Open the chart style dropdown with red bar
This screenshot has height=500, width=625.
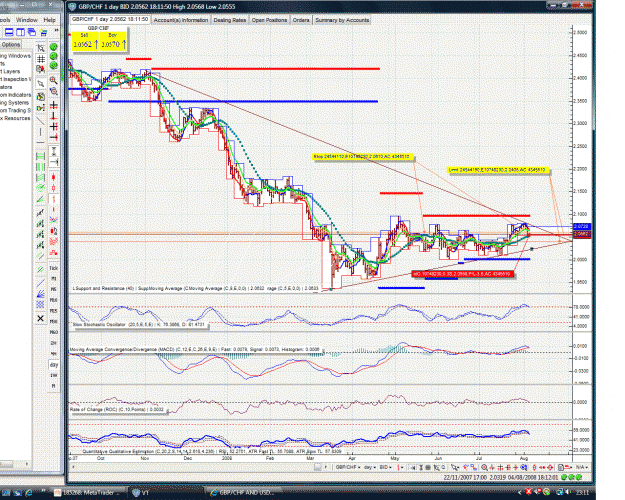coord(399,467)
